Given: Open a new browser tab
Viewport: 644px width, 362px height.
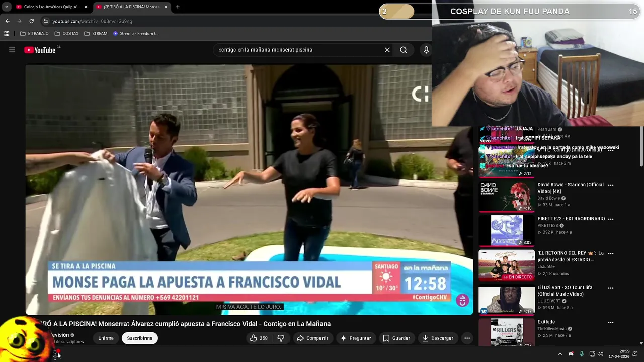Looking at the screenshot, I should point(178,7).
